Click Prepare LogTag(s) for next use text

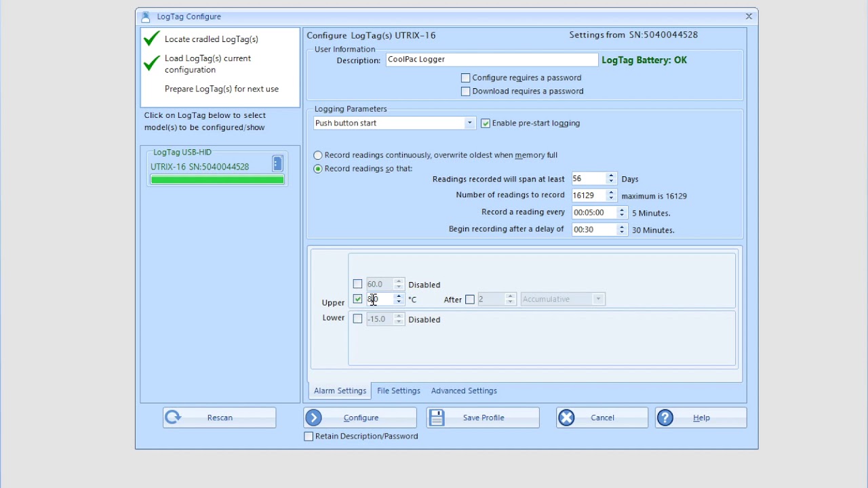click(x=222, y=89)
